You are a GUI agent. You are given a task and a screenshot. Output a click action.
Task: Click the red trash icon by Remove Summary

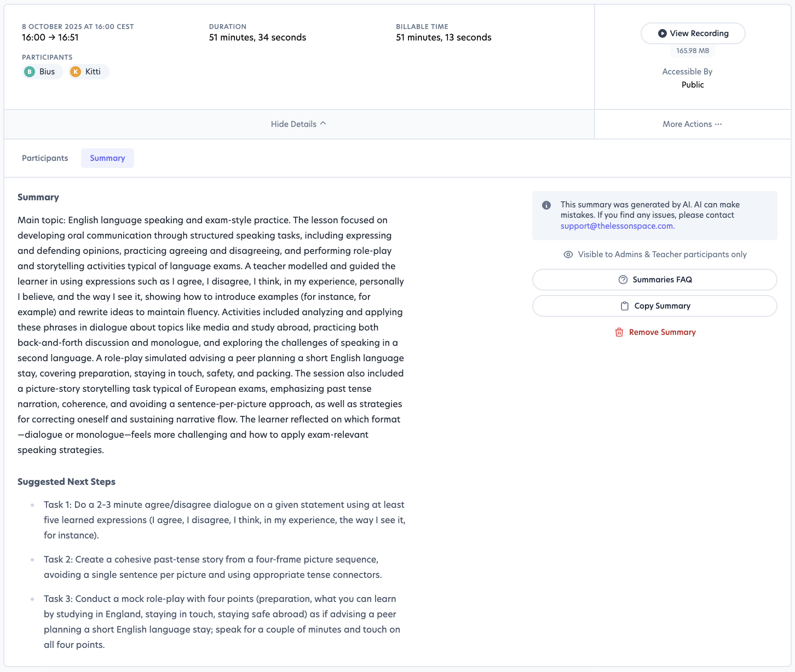pyautogui.click(x=619, y=332)
